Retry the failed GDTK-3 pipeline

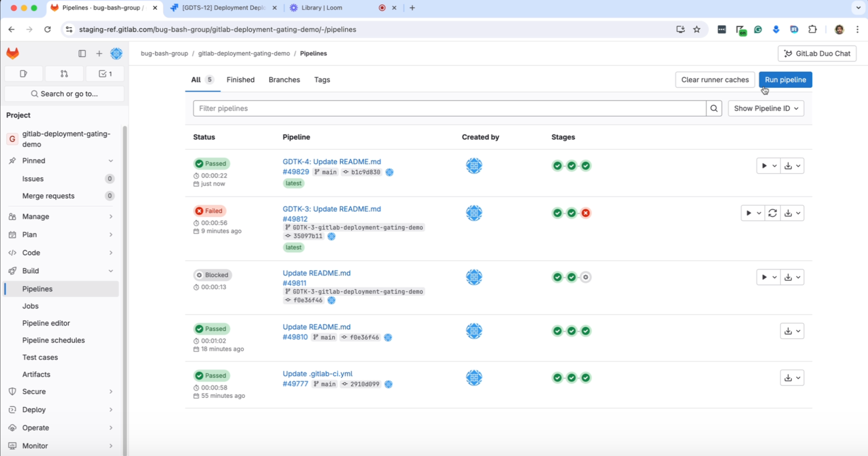coord(773,213)
